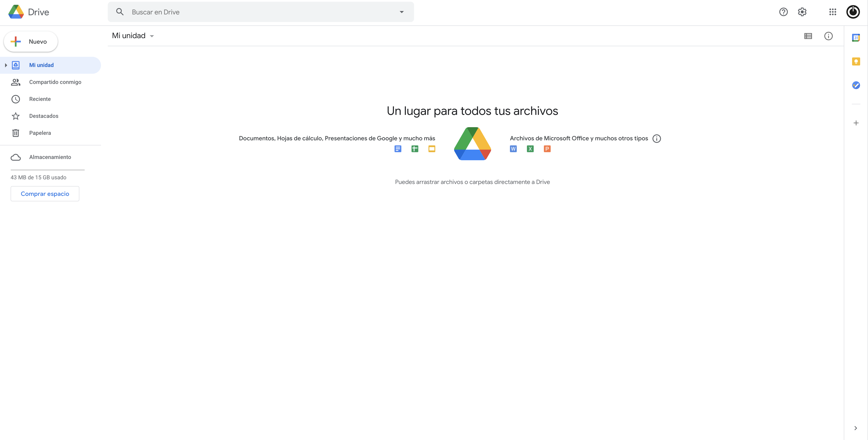This screenshot has height=440, width=868.
Task: Click 'Documentos, Hojas de cálculo' text
Action: point(337,138)
